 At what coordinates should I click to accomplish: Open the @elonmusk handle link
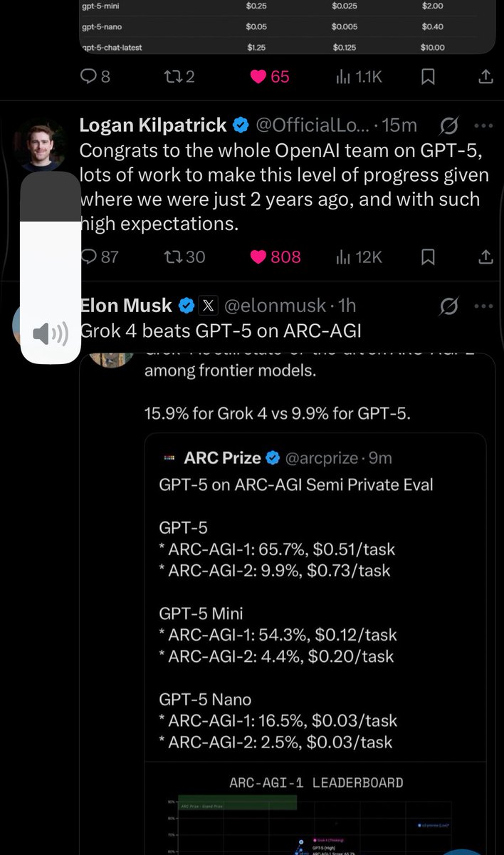click(275, 306)
